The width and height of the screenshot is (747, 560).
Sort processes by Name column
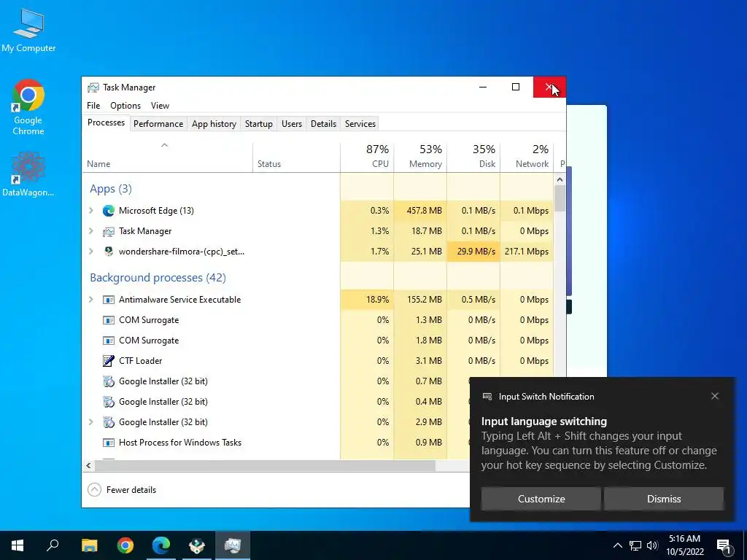click(167, 157)
